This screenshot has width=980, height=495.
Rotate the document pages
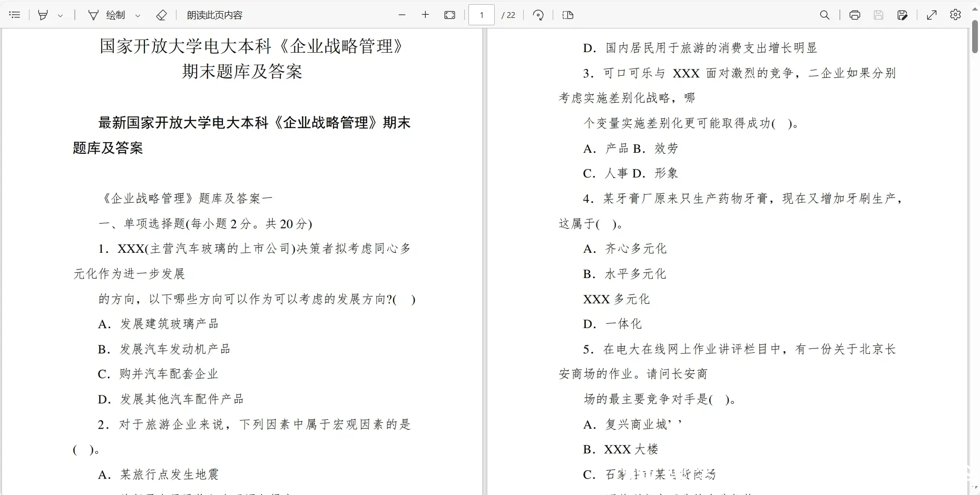(x=538, y=15)
